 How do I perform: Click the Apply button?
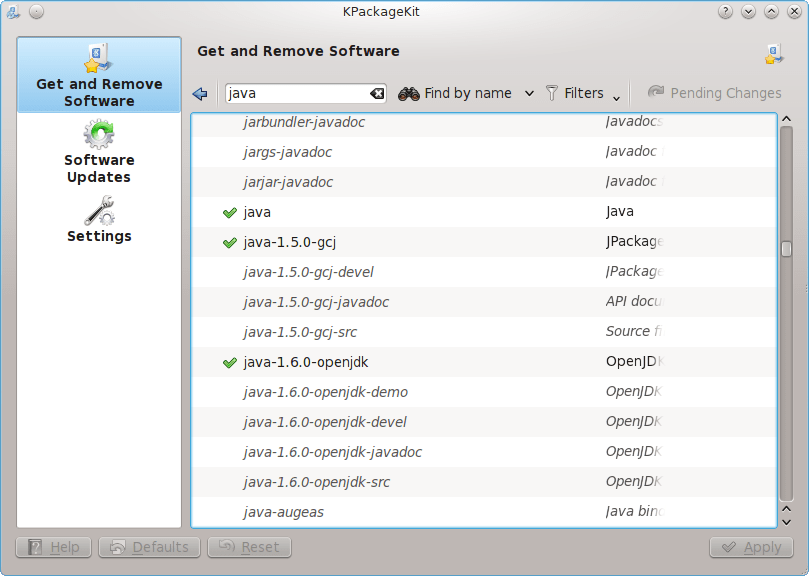click(x=751, y=547)
